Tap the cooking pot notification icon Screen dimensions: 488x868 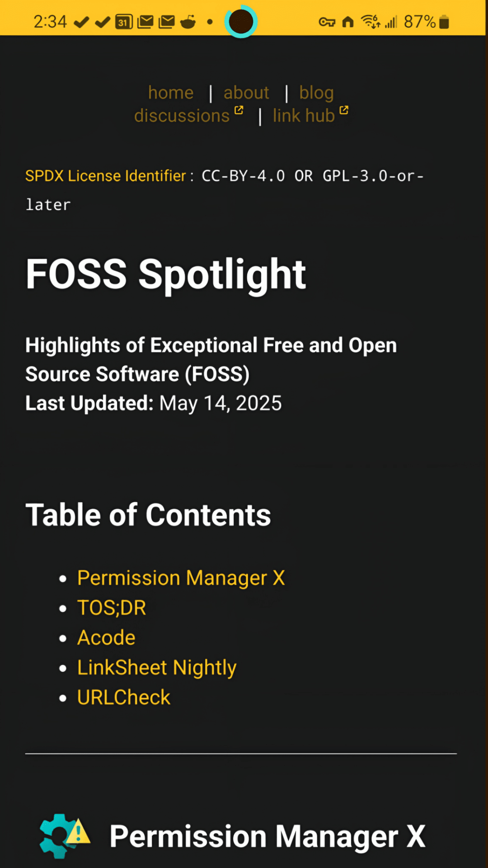188,22
